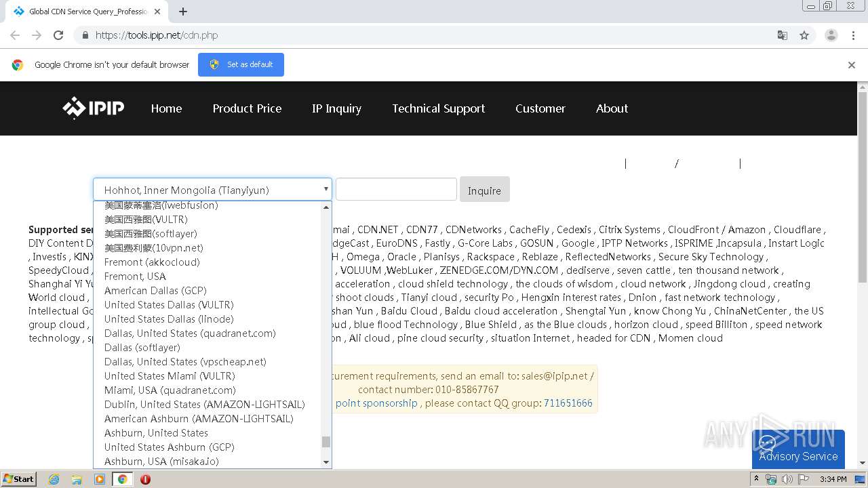Click the site lock icon
The width and height of the screenshot is (868, 488).
[x=85, y=35]
